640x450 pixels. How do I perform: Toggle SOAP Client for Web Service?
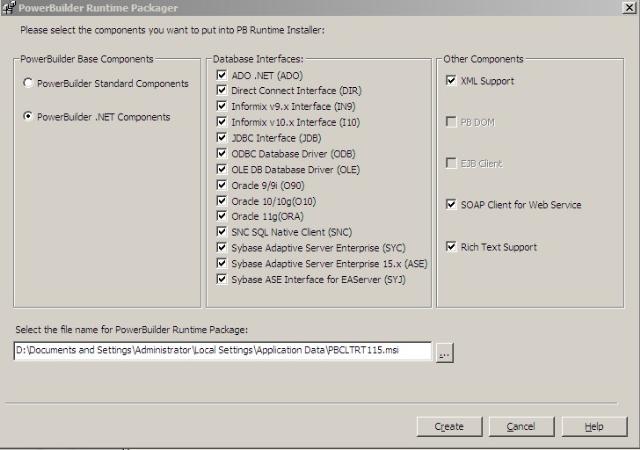451,204
